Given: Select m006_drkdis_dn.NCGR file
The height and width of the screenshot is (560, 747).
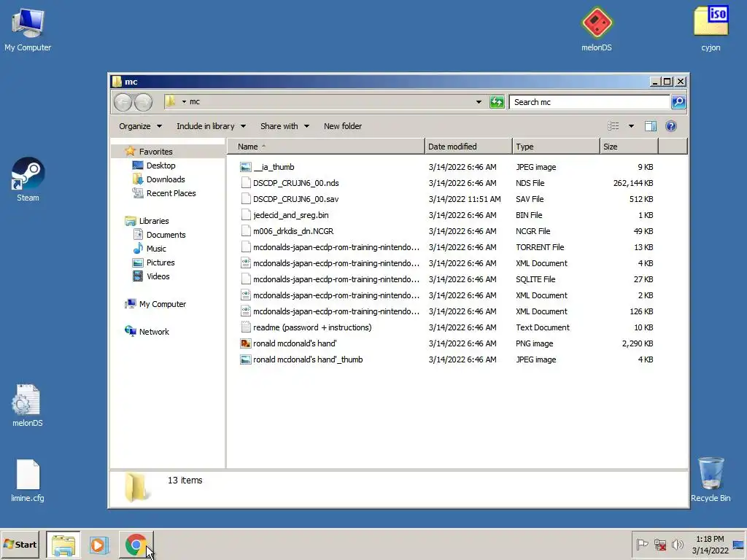Looking at the screenshot, I should pos(447,231).
